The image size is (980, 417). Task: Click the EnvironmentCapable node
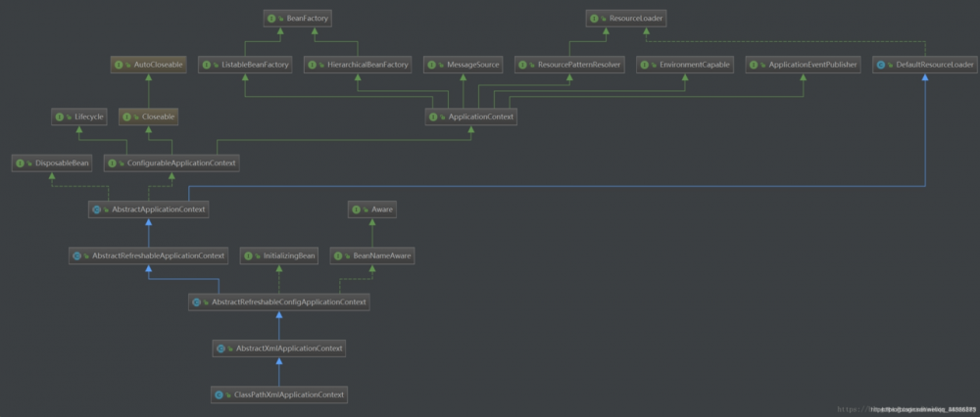(685, 65)
